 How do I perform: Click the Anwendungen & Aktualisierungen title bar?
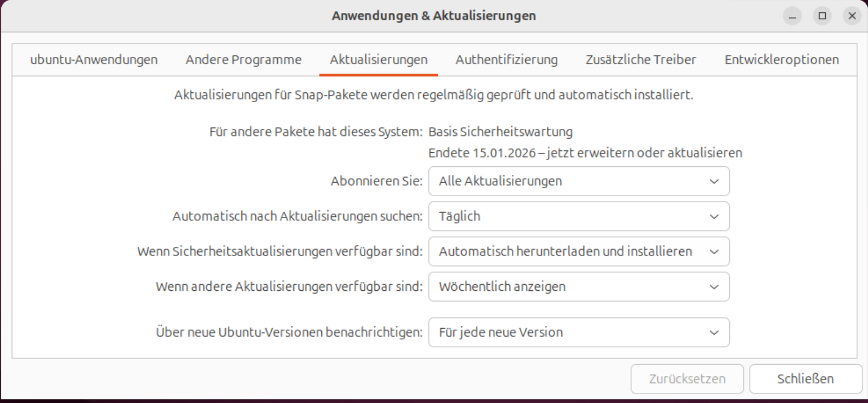(x=433, y=16)
